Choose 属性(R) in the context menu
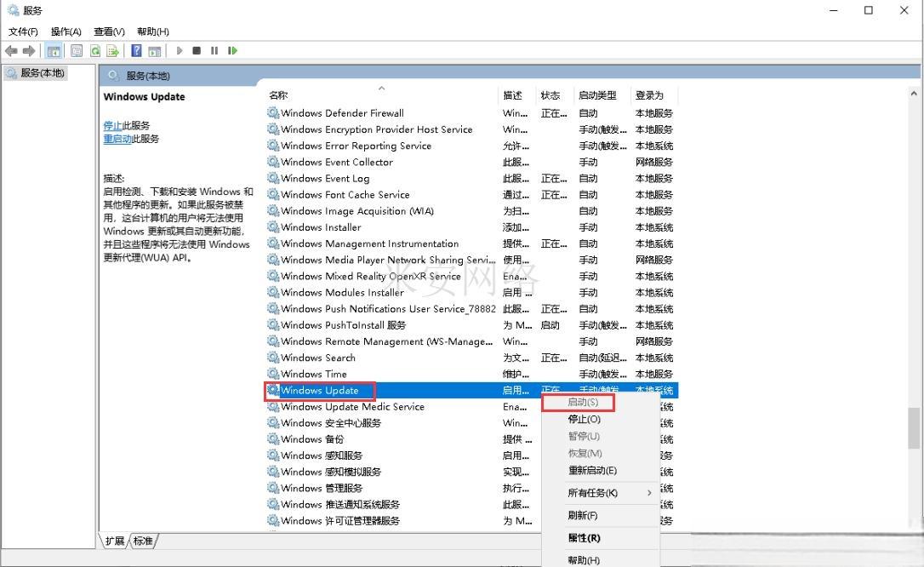This screenshot has width=924, height=567. tap(600, 537)
